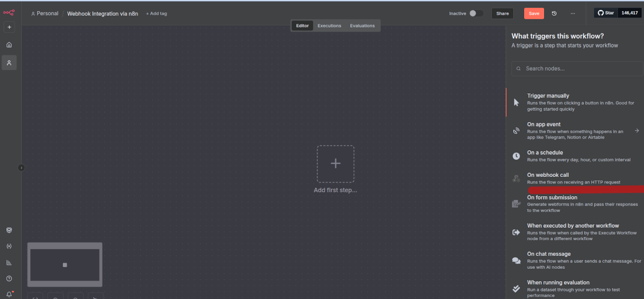Select the On app event trigger
The height and width of the screenshot is (299, 644).
point(575,131)
